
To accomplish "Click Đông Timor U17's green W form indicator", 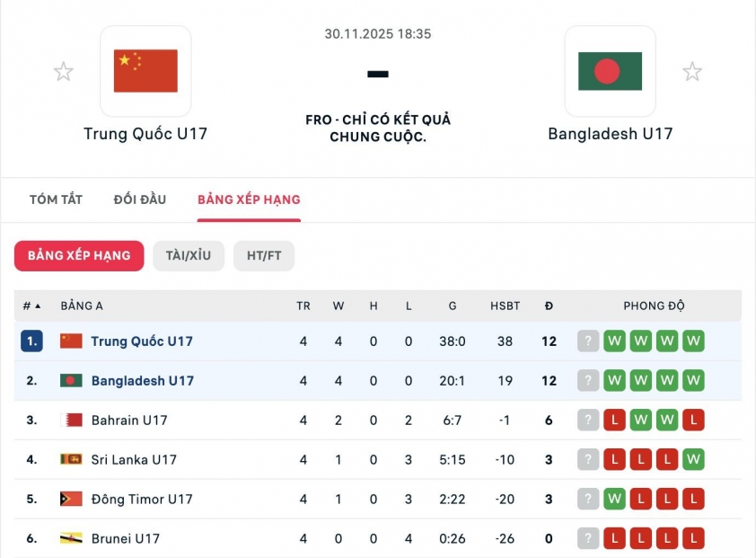I will 615,499.
